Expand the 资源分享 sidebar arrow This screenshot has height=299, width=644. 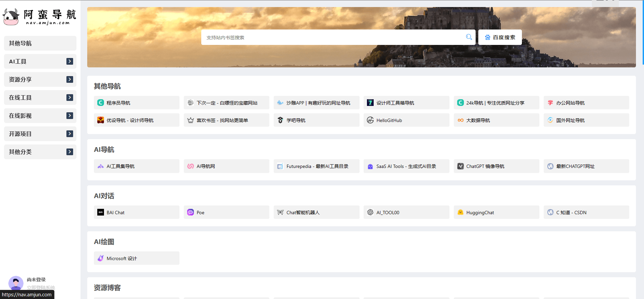click(x=70, y=79)
